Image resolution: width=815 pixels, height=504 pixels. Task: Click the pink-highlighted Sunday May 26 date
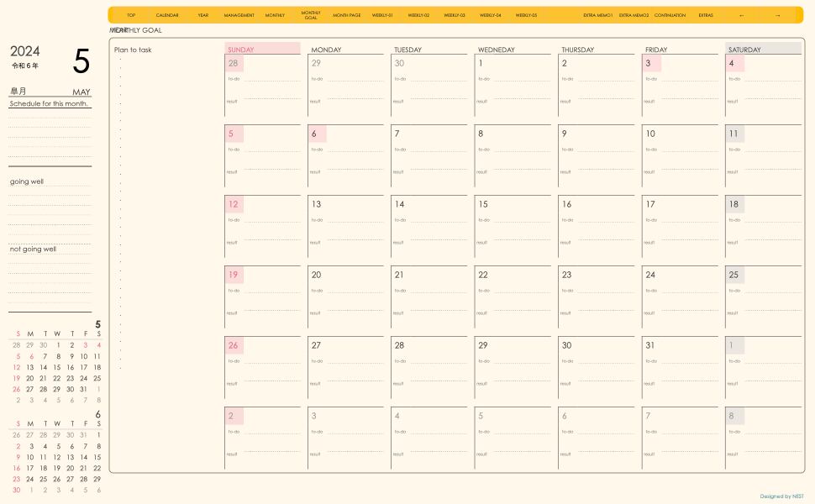click(234, 345)
